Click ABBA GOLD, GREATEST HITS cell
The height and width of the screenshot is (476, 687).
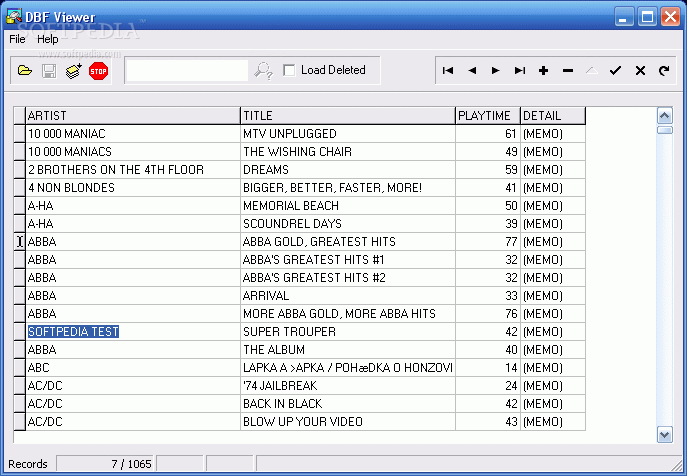[348, 242]
